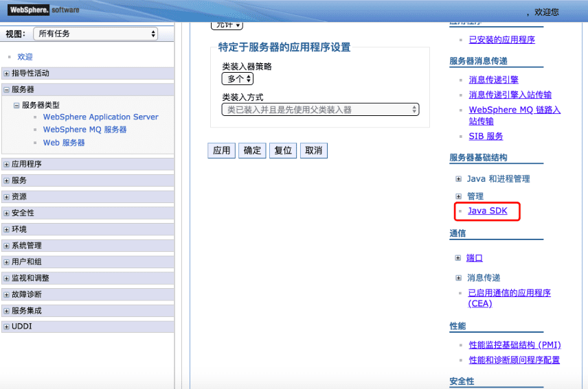This screenshot has width=588, height=389.
Task: Open WebSphere MQ 链路入站传输 link
Action: (514, 115)
